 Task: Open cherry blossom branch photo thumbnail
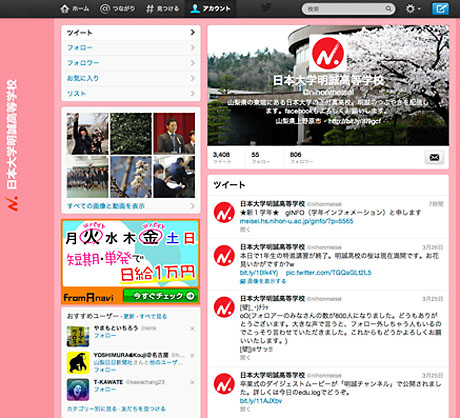[x=131, y=177]
